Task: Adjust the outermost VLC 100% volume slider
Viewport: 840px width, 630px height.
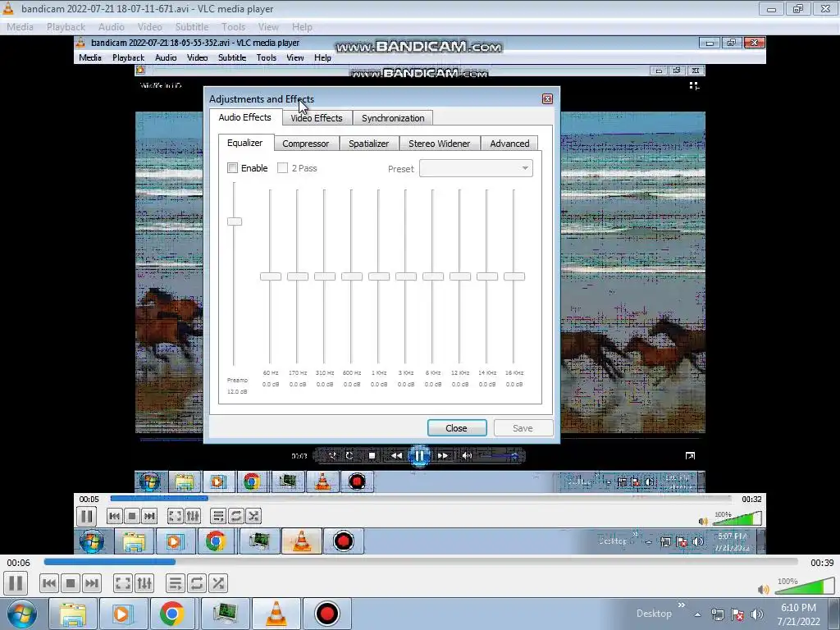Action: [806, 586]
